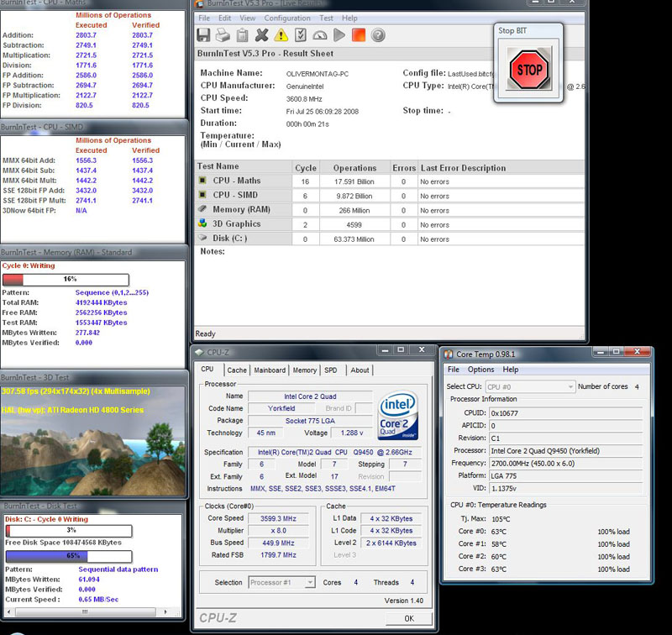Click the Save floppy disk icon in BurnInTest toolbar
The width and height of the screenshot is (672, 635).
pyautogui.click(x=203, y=35)
